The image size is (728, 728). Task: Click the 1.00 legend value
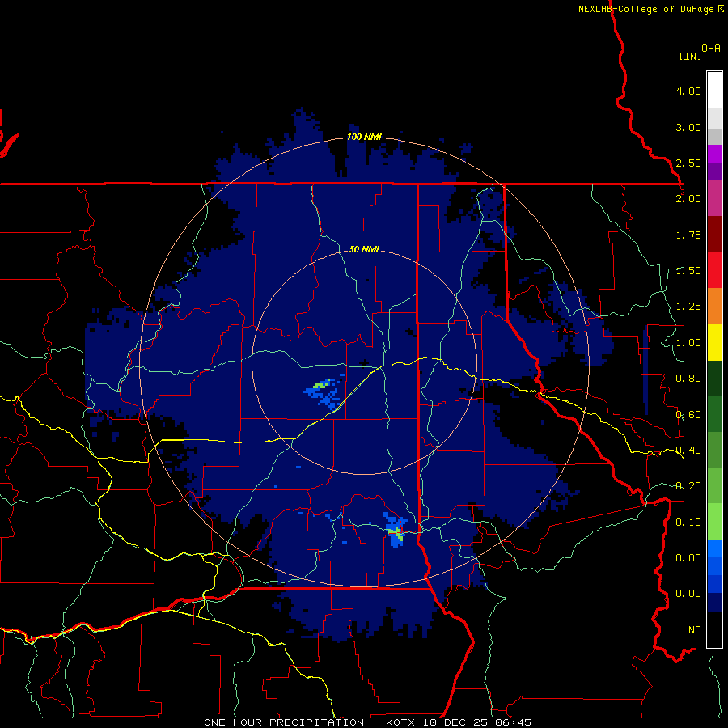[x=688, y=343]
